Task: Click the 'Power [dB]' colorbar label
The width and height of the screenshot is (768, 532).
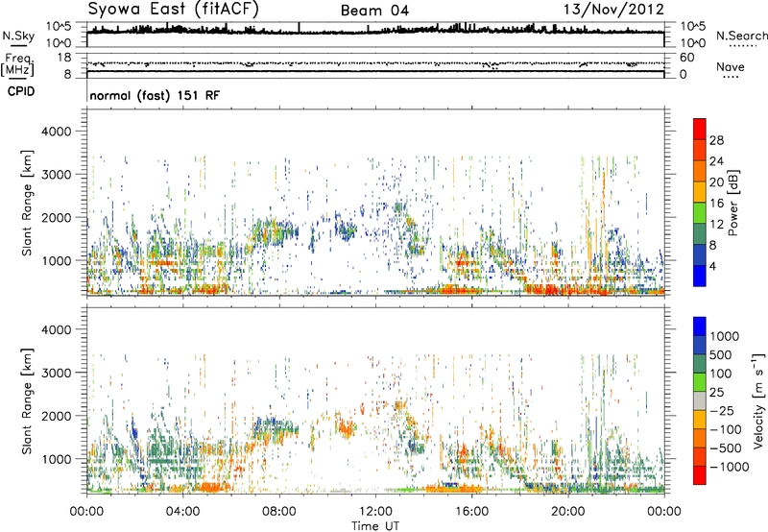Action: [x=732, y=203]
